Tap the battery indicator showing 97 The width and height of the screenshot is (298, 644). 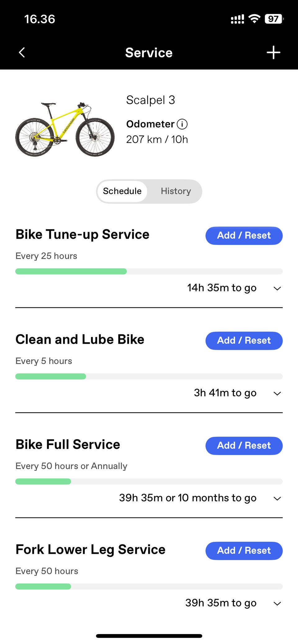coord(274,19)
